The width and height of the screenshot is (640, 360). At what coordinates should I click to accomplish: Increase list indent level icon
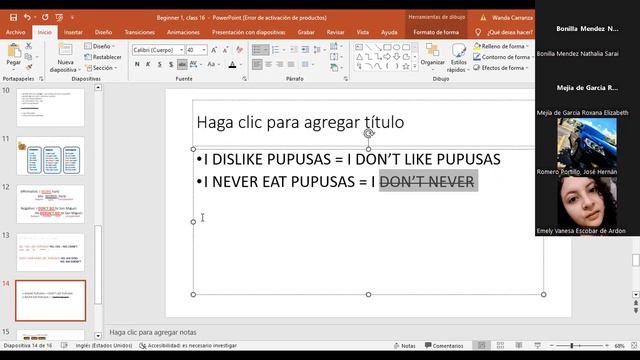coord(305,50)
